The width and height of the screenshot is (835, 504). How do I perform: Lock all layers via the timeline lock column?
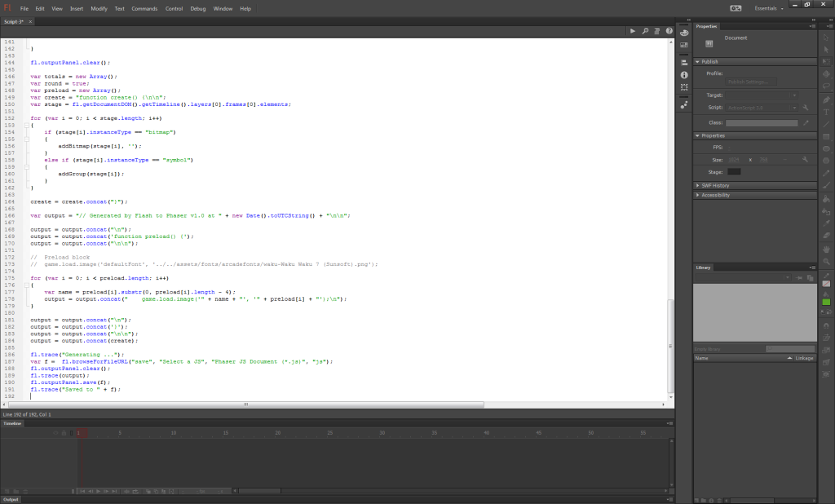click(x=64, y=433)
